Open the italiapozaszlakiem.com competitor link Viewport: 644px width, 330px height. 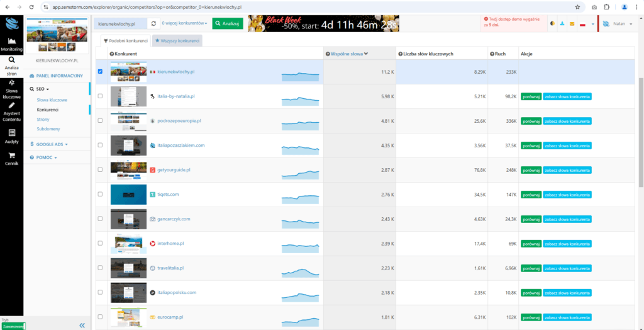tap(181, 145)
